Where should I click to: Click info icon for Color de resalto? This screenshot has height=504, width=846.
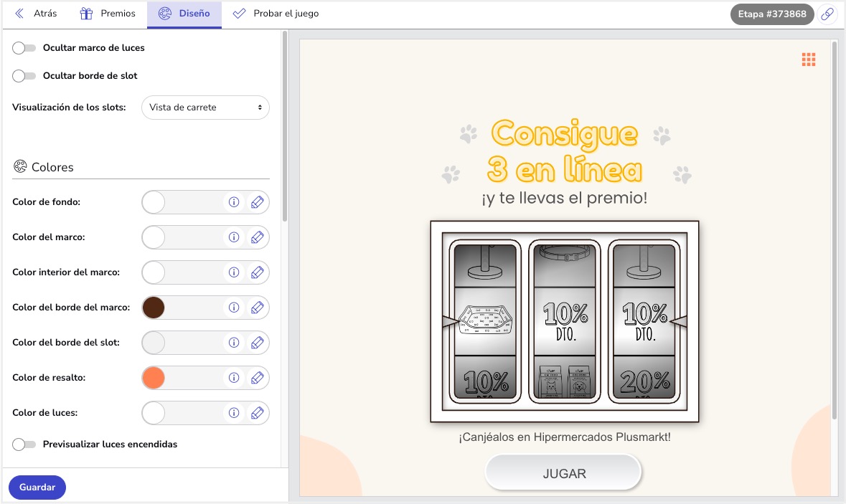[234, 377]
